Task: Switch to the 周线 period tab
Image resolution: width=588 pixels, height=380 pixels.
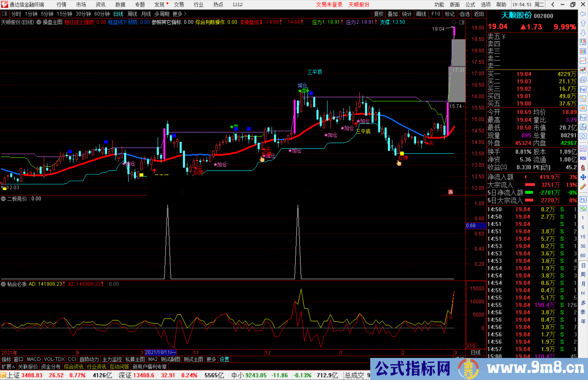Action: [x=132, y=14]
